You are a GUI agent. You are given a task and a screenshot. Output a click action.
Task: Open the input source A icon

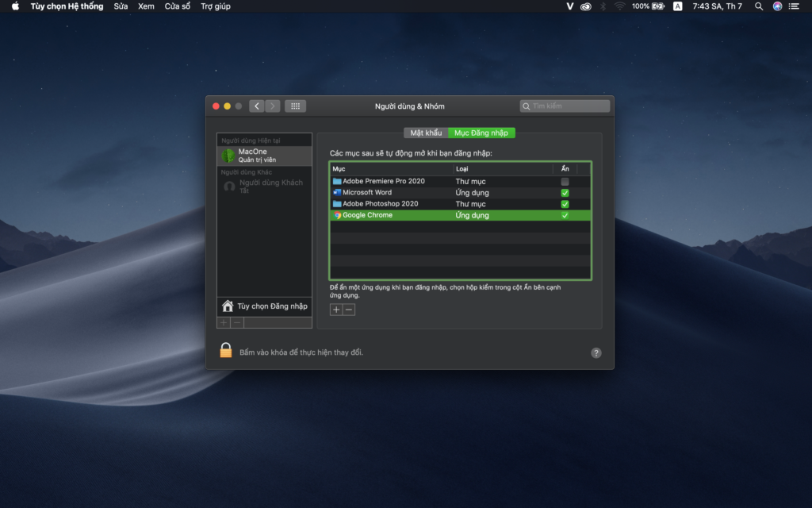[x=677, y=6]
